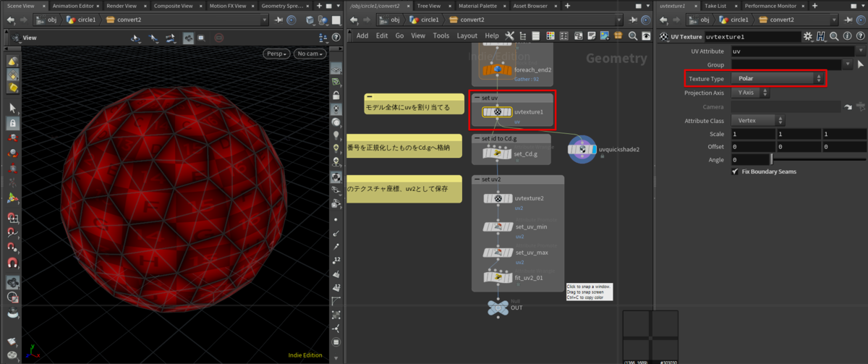
Task: Switch to the Render View tab
Action: [x=122, y=5]
